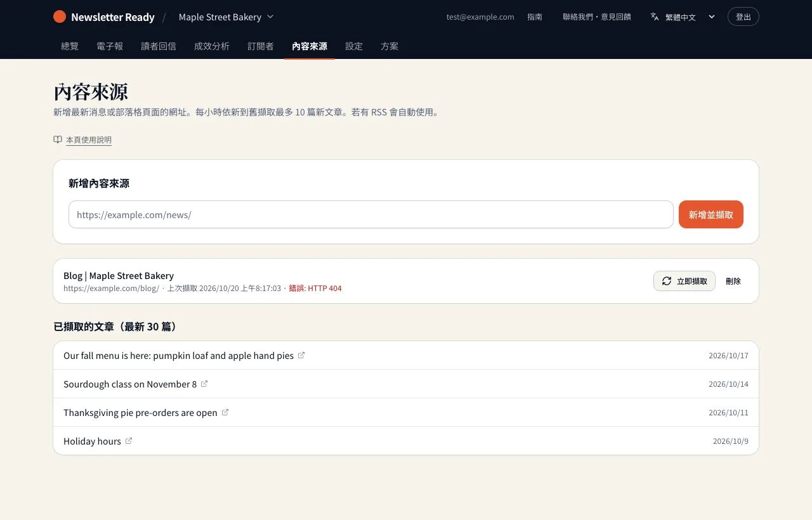Click the orange Newsletter Ready logo circle

coord(60,16)
